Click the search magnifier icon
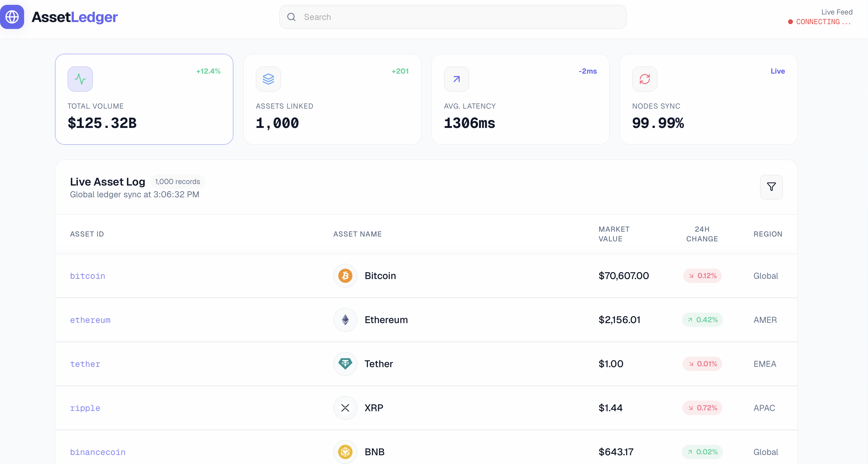This screenshot has width=868, height=464. 291,17
